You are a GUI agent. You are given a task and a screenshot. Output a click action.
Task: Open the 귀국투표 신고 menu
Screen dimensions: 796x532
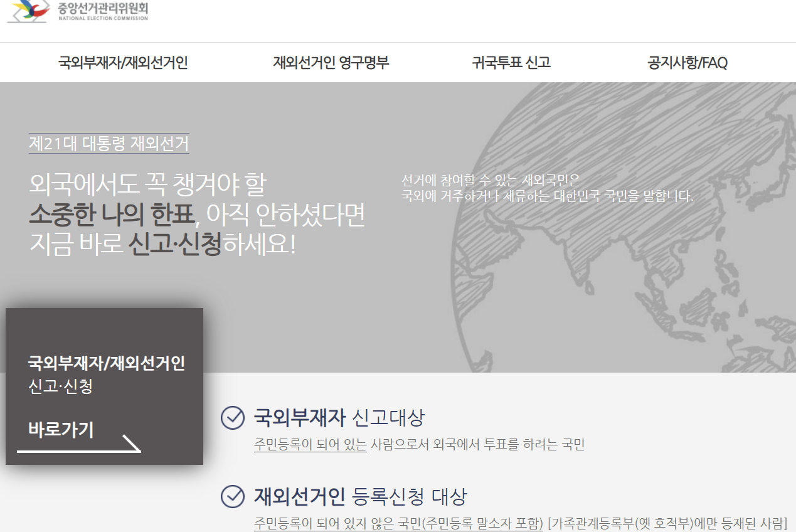click(511, 63)
